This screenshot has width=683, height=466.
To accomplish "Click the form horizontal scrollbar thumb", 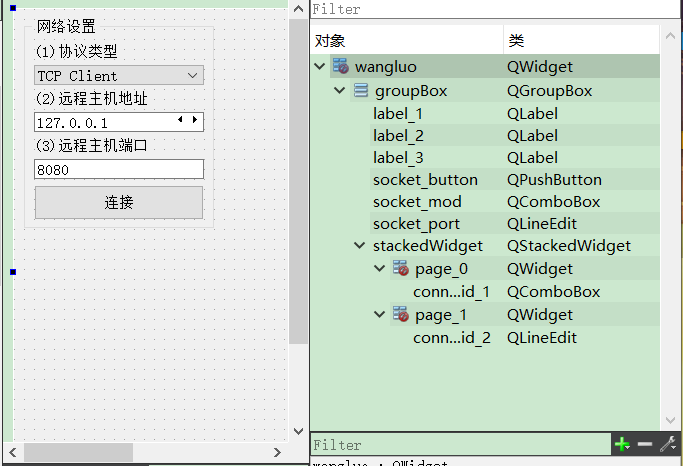I will pyautogui.click(x=78, y=452).
